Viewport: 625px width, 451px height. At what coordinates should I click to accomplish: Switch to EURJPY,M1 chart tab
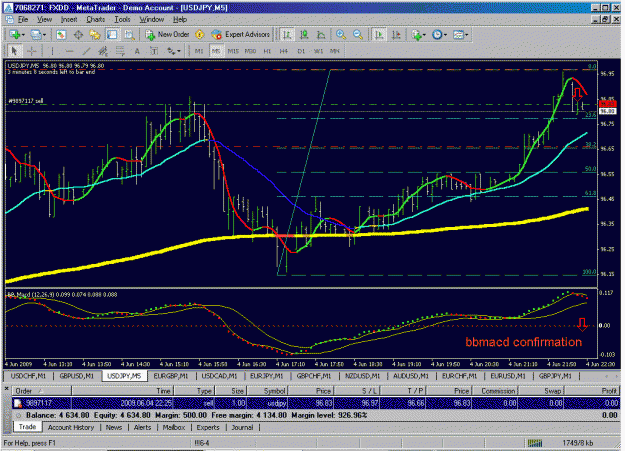pyautogui.click(x=266, y=376)
